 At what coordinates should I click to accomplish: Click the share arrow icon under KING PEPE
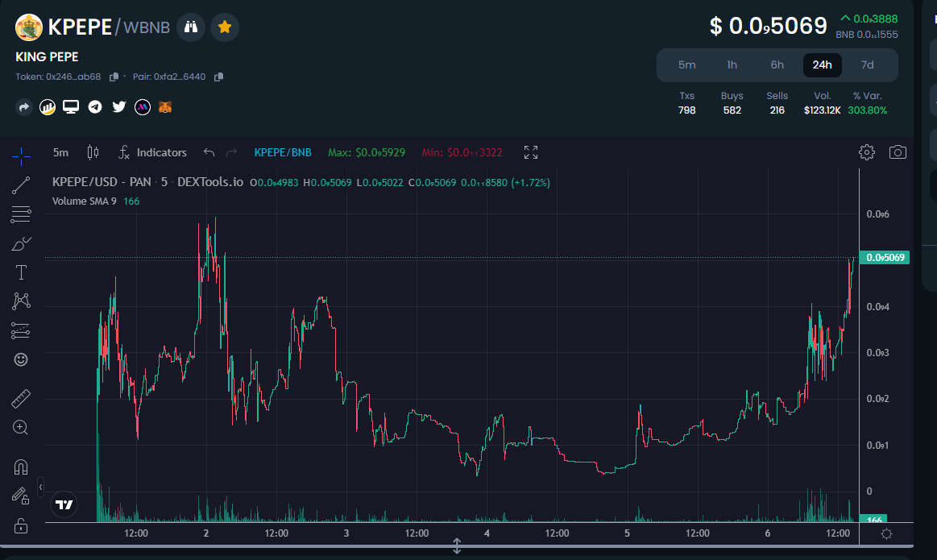tap(24, 107)
